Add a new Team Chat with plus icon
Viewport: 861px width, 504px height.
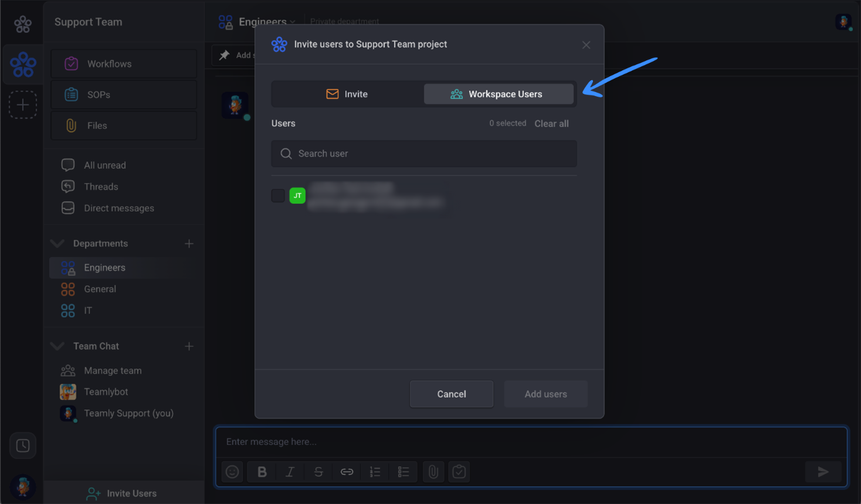pos(189,346)
